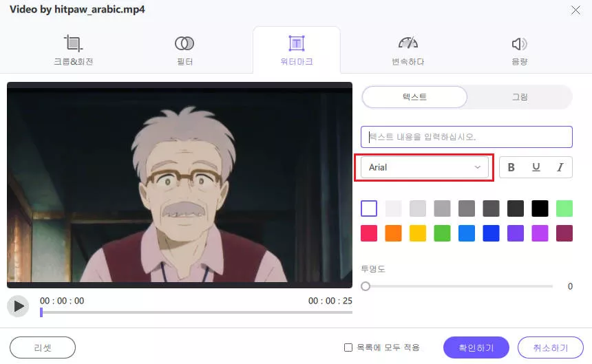Play the video preview

click(x=18, y=306)
